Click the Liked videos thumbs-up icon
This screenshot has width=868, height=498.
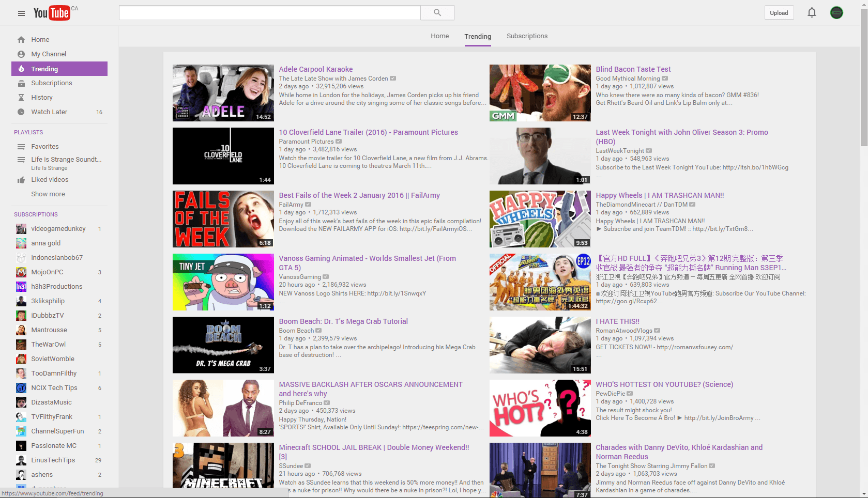tap(21, 180)
